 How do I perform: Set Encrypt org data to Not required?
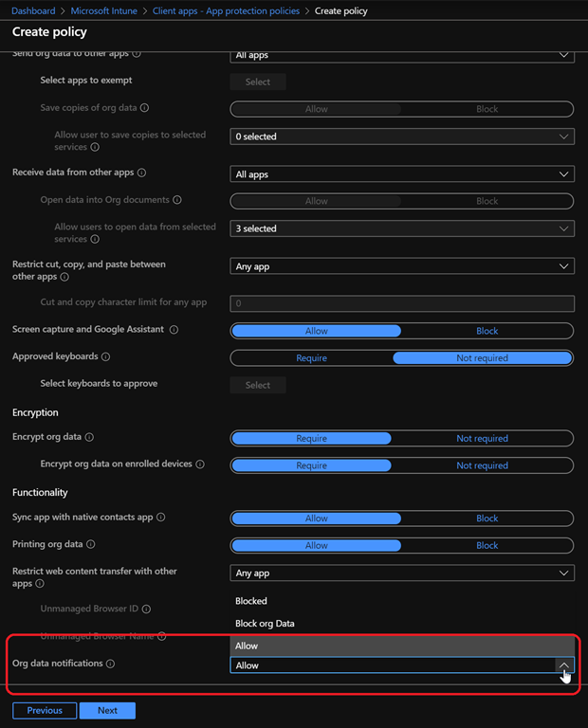482,439
